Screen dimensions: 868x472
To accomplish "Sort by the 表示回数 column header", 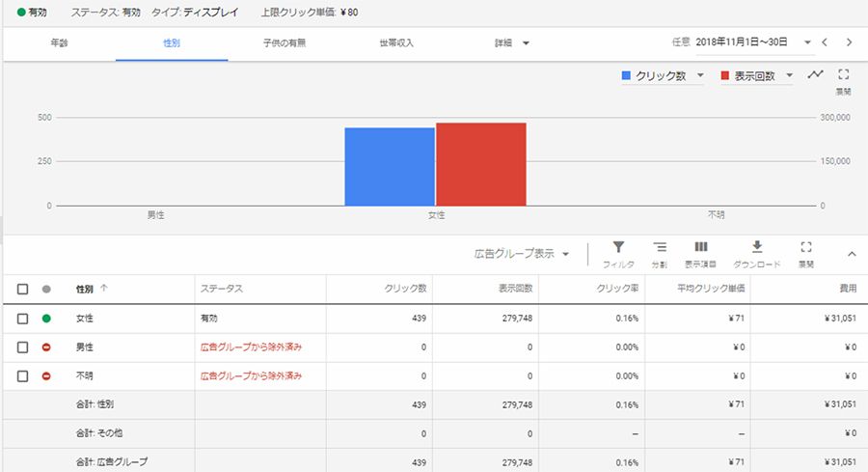I will [x=515, y=289].
